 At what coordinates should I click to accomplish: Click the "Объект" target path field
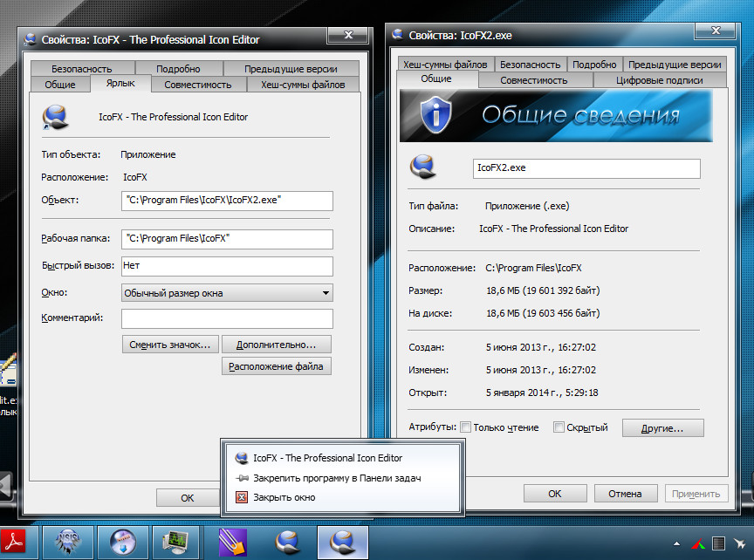pyautogui.click(x=227, y=201)
